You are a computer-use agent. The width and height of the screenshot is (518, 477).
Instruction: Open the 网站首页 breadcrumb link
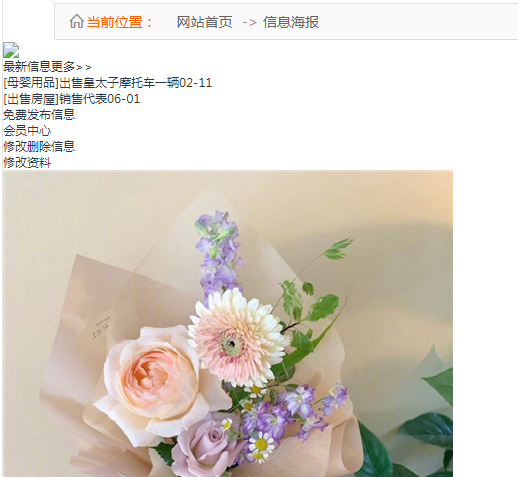point(204,22)
